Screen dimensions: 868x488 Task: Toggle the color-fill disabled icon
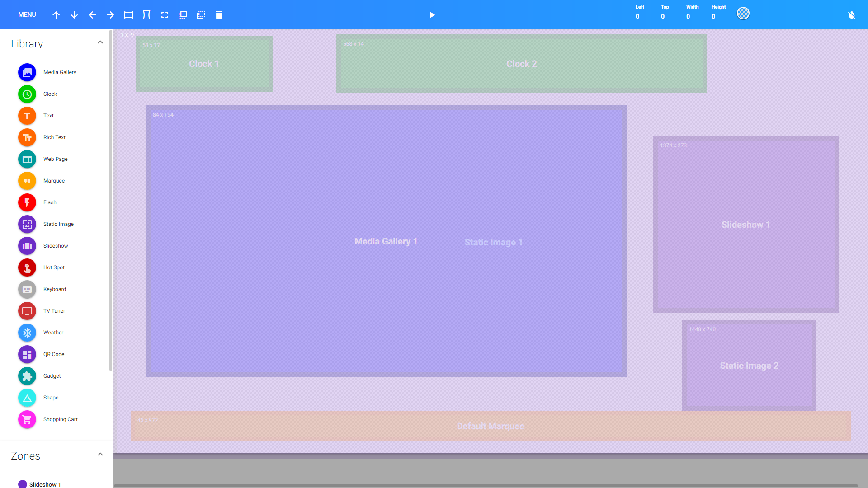click(852, 15)
